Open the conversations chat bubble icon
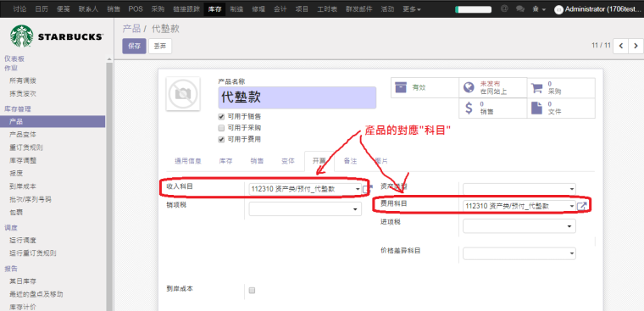644x311 pixels. 520,8
